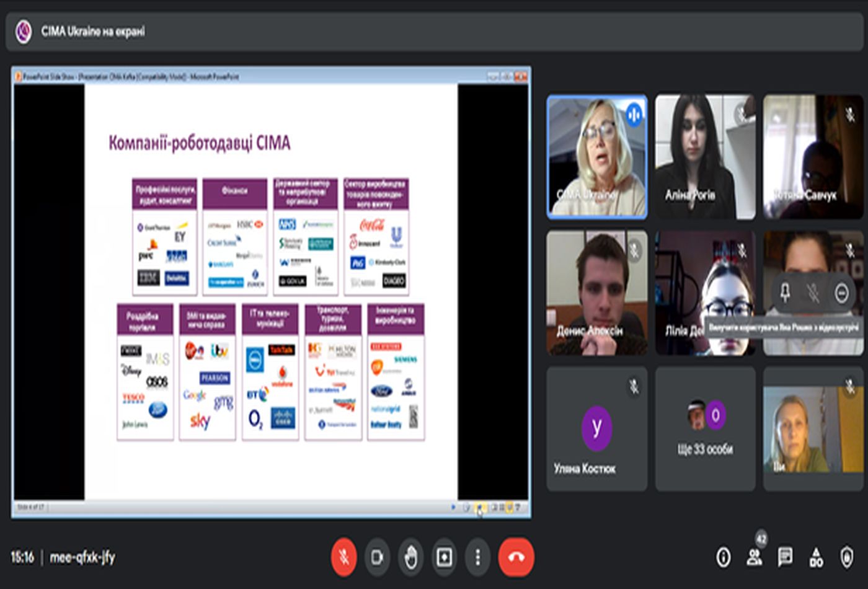The image size is (868, 589).
Task: Pin the hovered participant's tile
Action: pos(785,293)
